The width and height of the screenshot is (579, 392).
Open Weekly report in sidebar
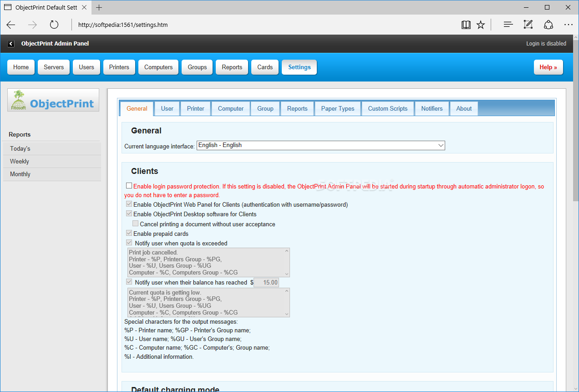pos(52,161)
